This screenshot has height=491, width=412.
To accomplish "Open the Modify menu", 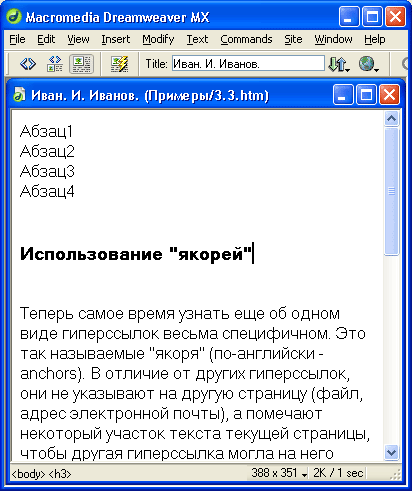I will point(158,39).
